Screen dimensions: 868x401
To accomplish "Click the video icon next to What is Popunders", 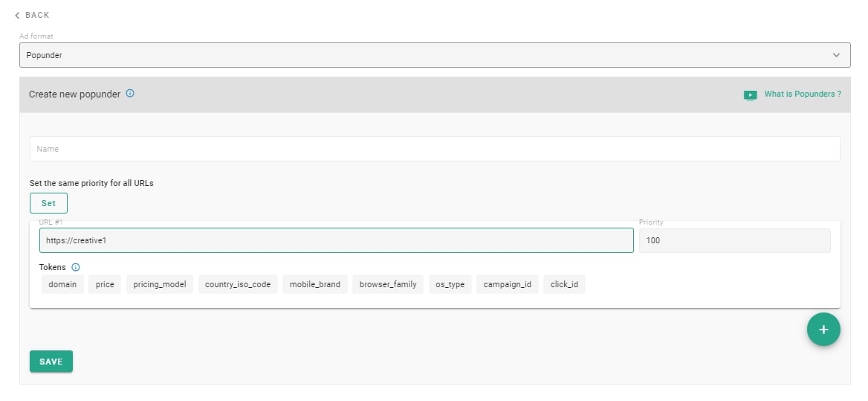I will (x=750, y=95).
